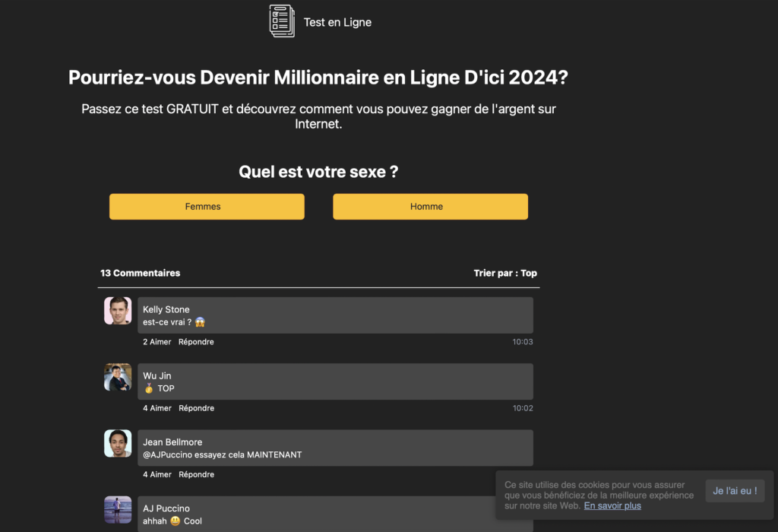
Task: Click the Test en Ligne checklist logo icon
Action: point(282,21)
